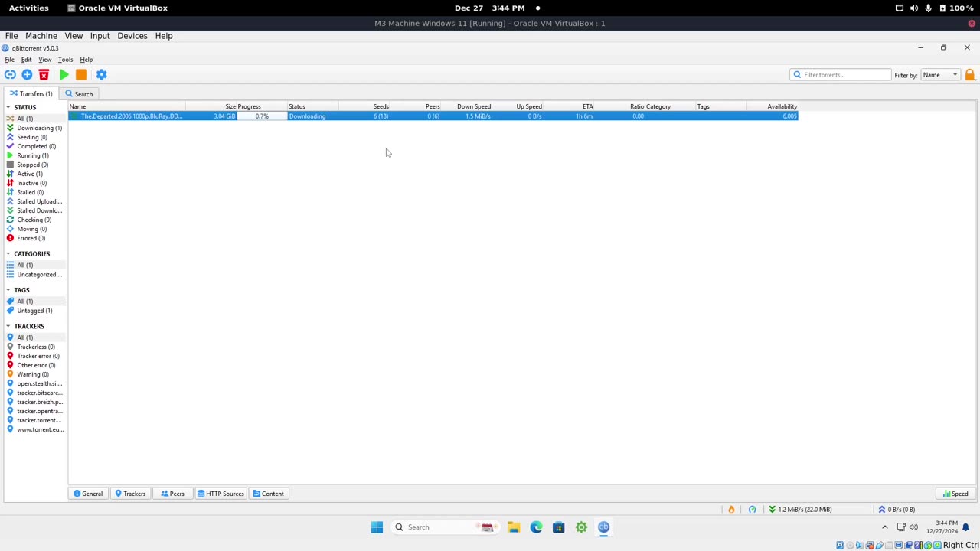Open the Filter by Name dropdown
Image resolution: width=980 pixels, height=551 pixels.
(x=940, y=75)
